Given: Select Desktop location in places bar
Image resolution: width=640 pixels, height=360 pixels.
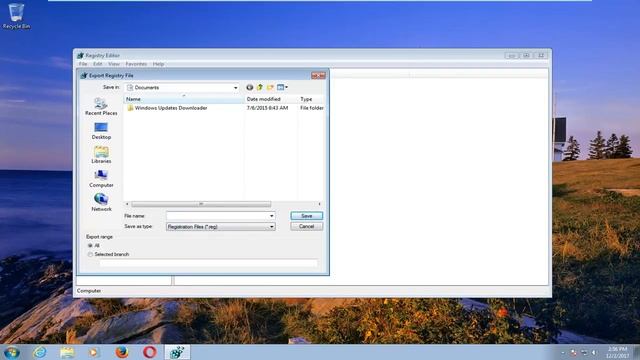Looking at the screenshot, I should 101,131.
